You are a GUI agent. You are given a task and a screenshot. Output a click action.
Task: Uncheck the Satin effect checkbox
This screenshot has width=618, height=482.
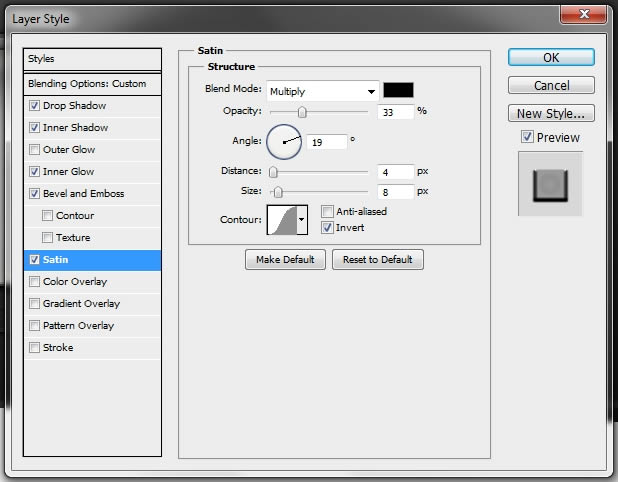pos(34,260)
